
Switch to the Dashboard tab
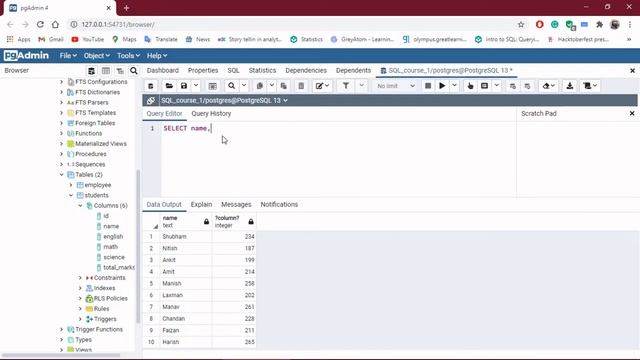pos(162,70)
